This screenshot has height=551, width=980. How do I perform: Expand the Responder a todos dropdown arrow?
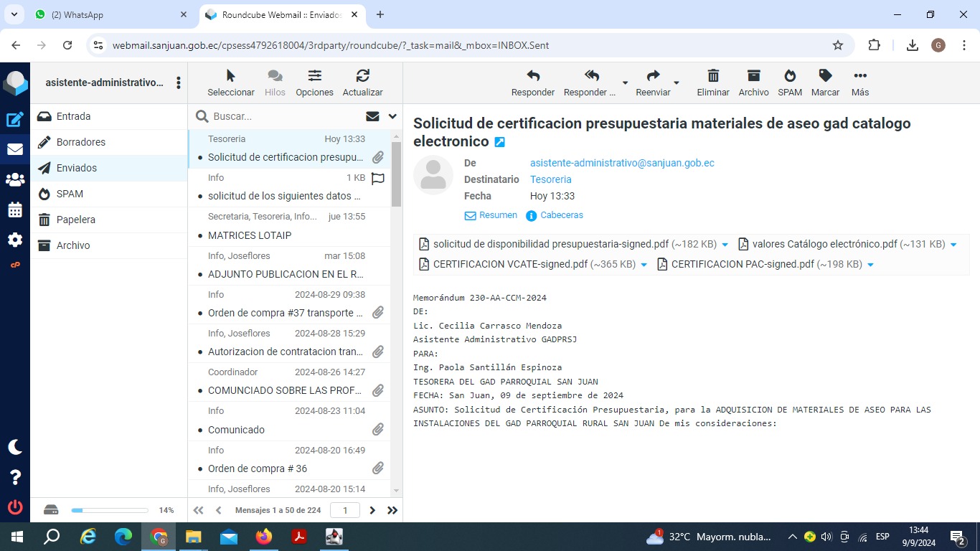click(x=625, y=83)
